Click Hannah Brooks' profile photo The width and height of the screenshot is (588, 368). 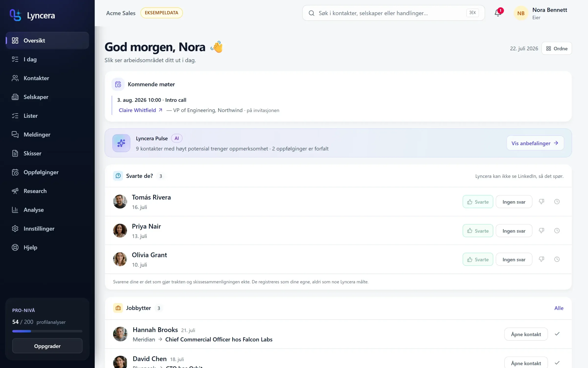point(120,334)
